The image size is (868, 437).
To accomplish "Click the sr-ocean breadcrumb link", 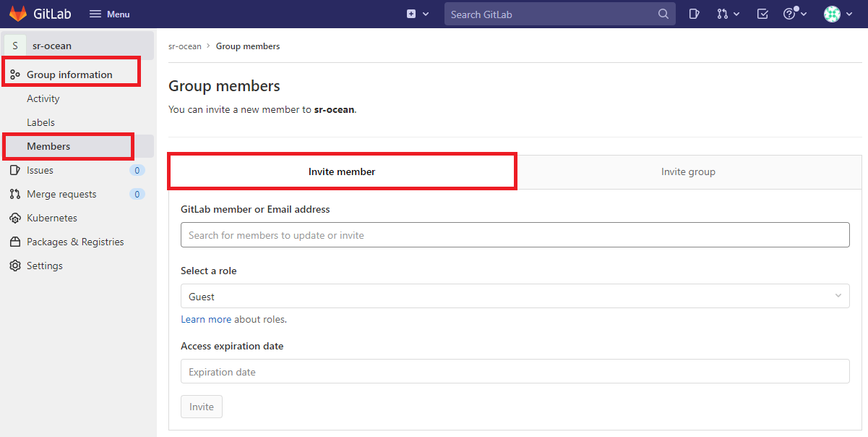I will click(x=185, y=46).
